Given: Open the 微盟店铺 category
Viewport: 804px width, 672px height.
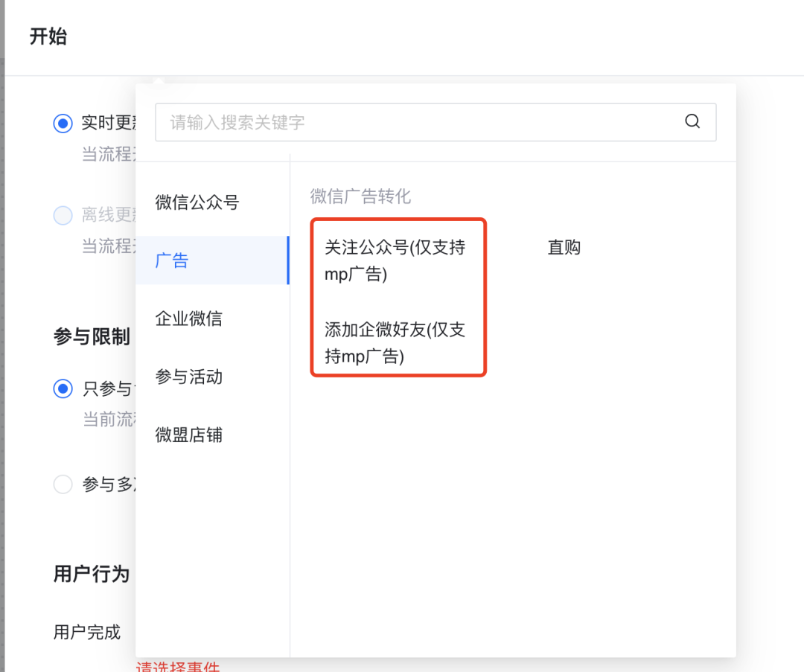Looking at the screenshot, I should 188,435.
